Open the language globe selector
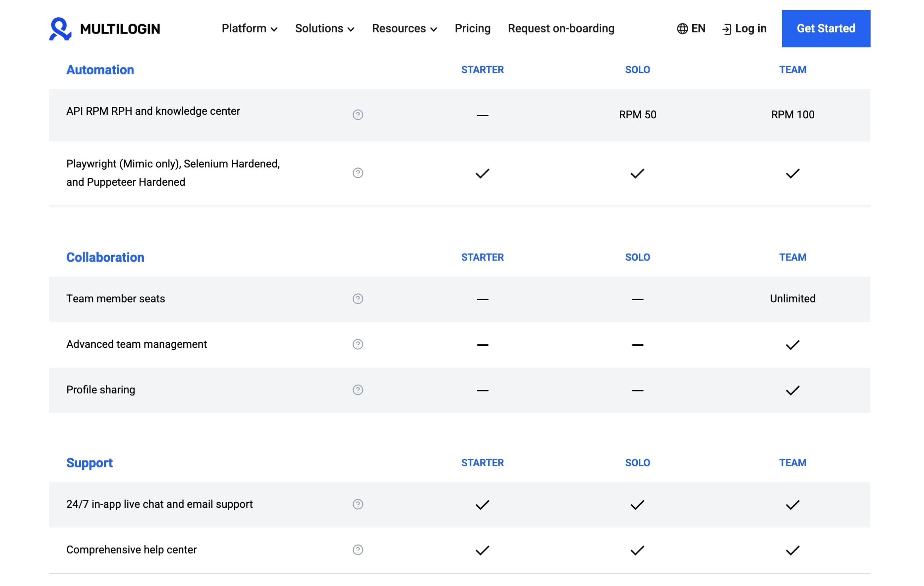Screen dimensions: 924x586 (691, 29)
